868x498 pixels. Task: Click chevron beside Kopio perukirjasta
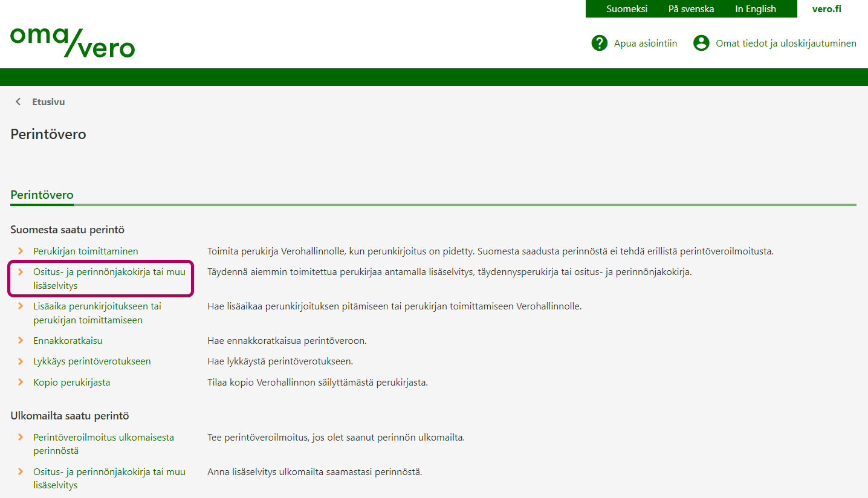click(x=21, y=383)
